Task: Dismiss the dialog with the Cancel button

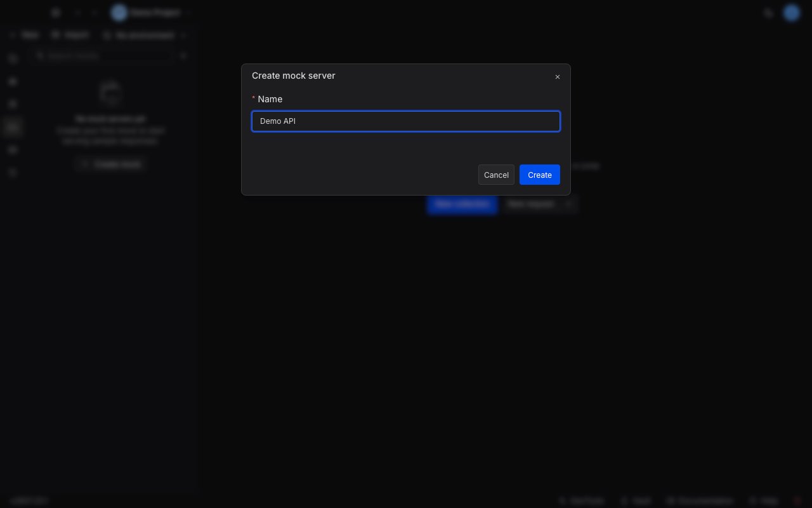Action: [x=496, y=175]
